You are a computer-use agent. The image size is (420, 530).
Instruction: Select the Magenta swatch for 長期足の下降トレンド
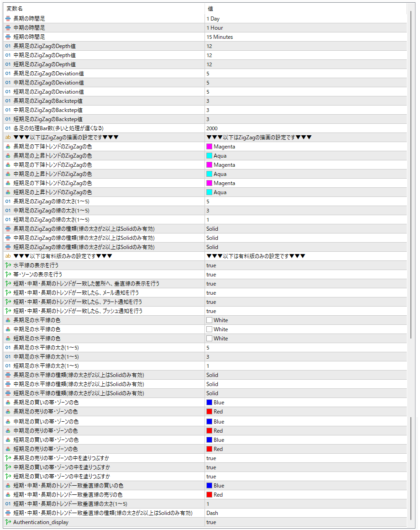210,146
